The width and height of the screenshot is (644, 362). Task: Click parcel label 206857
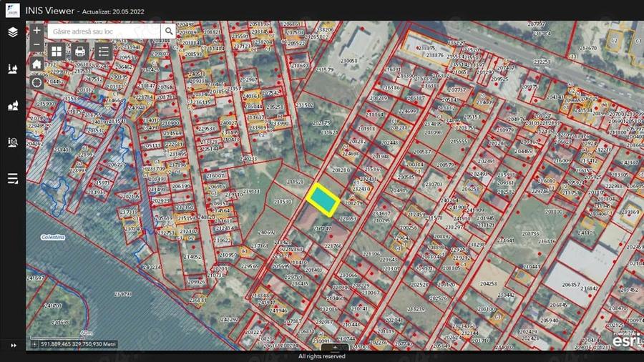(571, 285)
